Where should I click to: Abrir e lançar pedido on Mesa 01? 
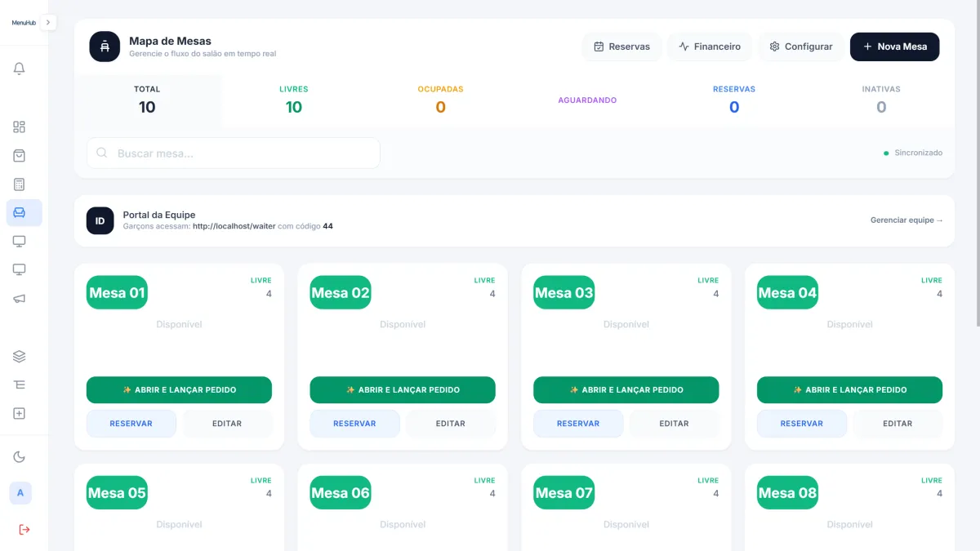coord(179,389)
